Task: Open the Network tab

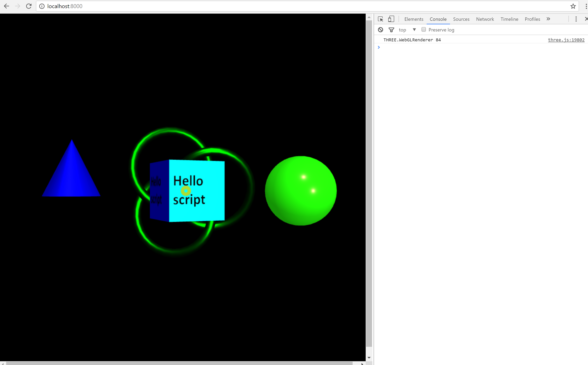Action: [x=485, y=19]
